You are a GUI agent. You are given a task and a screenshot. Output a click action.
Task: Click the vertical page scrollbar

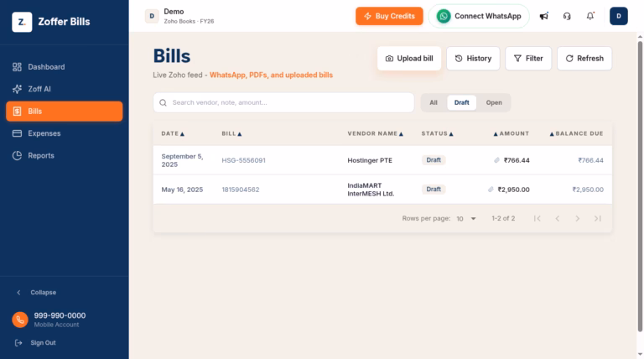pyautogui.click(x=640, y=185)
